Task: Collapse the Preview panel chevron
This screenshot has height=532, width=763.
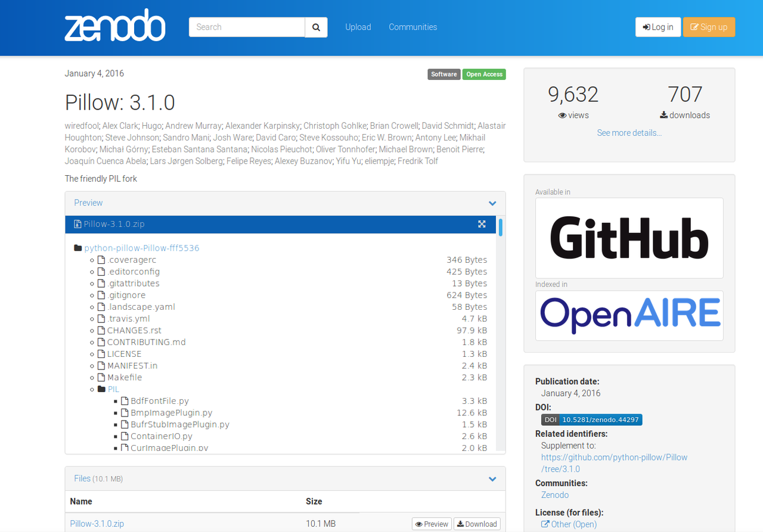Action: 492,203
